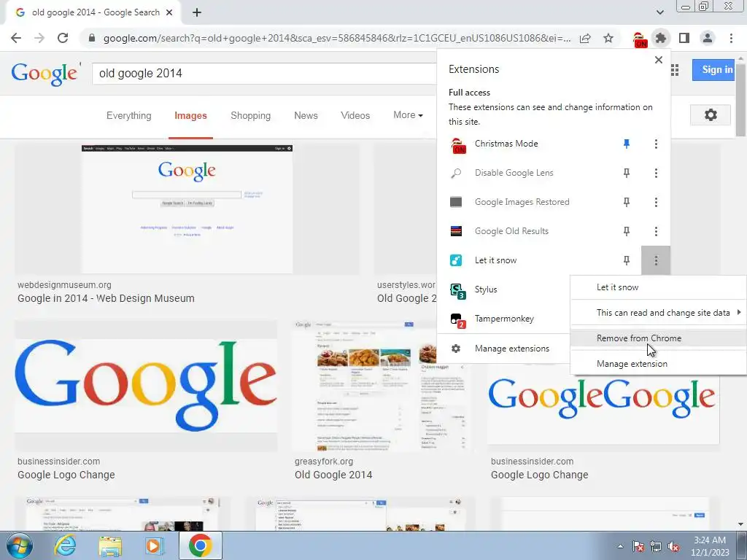The height and width of the screenshot is (560, 747).
Task: Click in the 'old google 2014' search box
Action: [264, 74]
